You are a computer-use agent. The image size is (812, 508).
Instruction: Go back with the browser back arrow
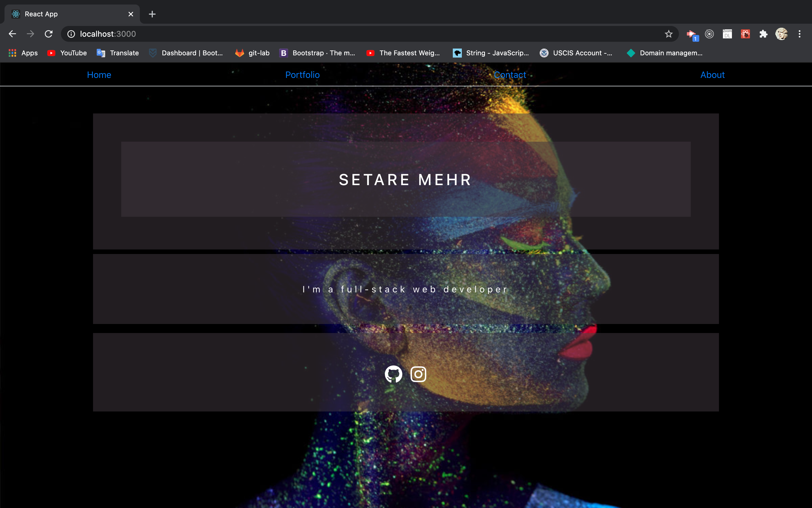click(x=12, y=34)
